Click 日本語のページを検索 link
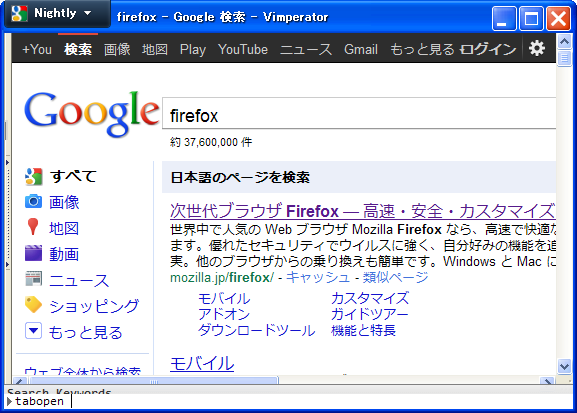This screenshot has height=413, width=577. point(240,177)
